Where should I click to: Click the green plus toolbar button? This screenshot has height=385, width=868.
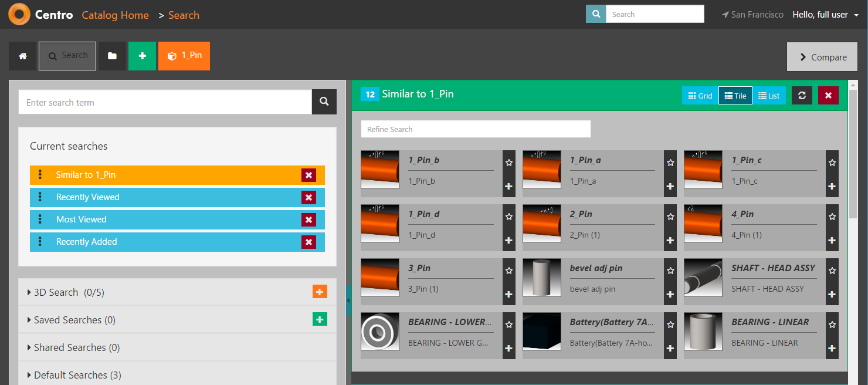tap(142, 56)
